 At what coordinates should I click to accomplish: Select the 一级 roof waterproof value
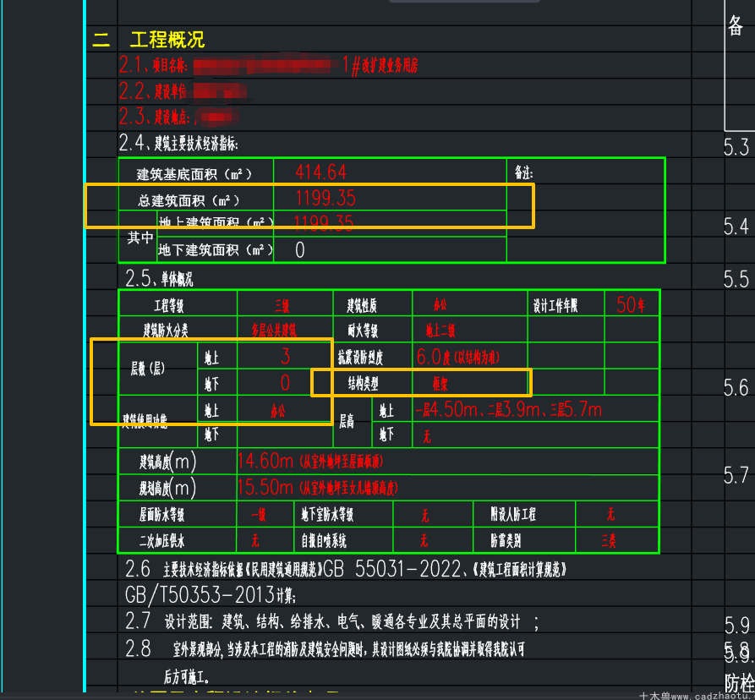pyautogui.click(x=259, y=515)
